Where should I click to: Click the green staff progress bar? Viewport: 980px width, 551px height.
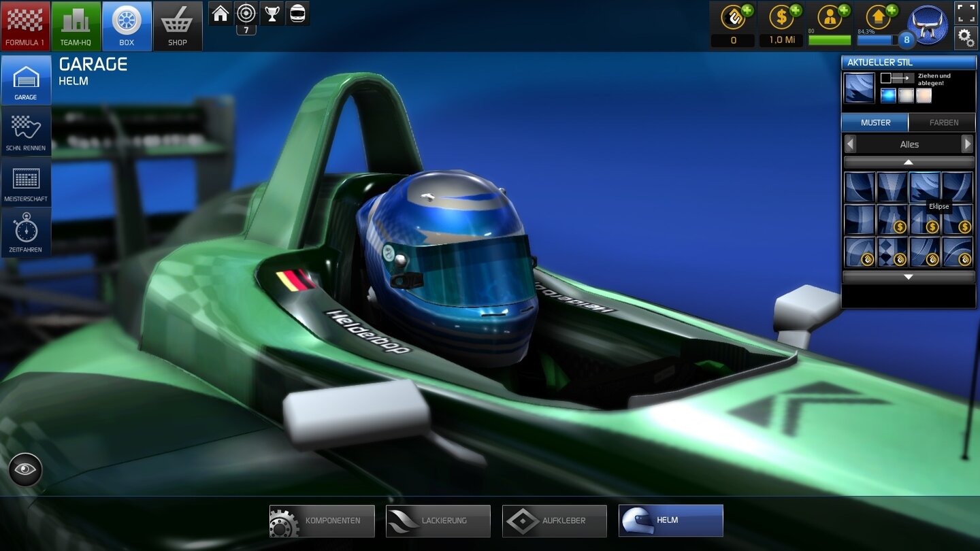[830, 40]
